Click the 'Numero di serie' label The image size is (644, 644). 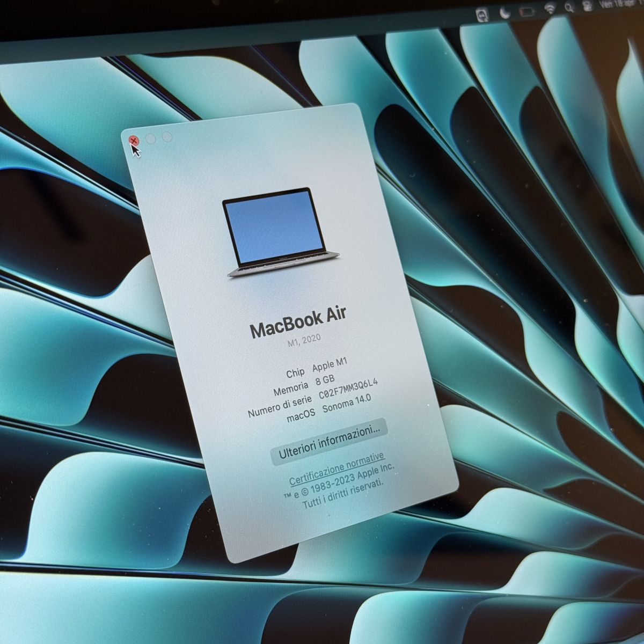(x=280, y=405)
